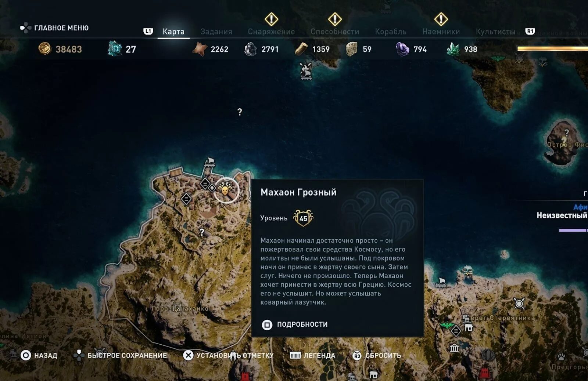Open the Корабль tab
Viewport: 588px width, 381px height.
pos(391,32)
